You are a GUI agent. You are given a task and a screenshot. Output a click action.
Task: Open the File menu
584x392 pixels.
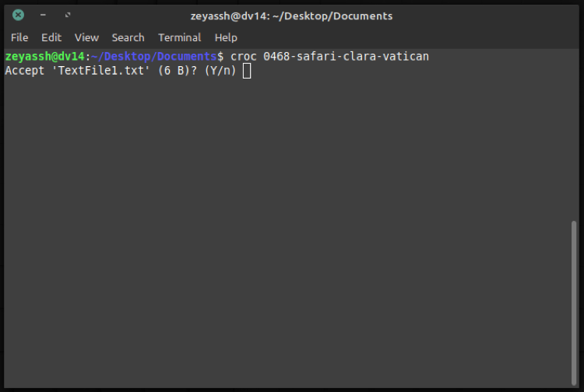[19, 37]
